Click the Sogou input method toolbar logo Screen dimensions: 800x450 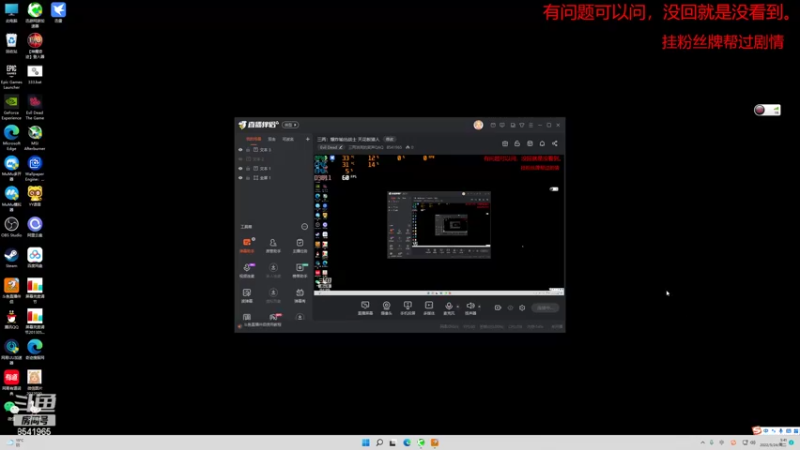click(x=757, y=431)
